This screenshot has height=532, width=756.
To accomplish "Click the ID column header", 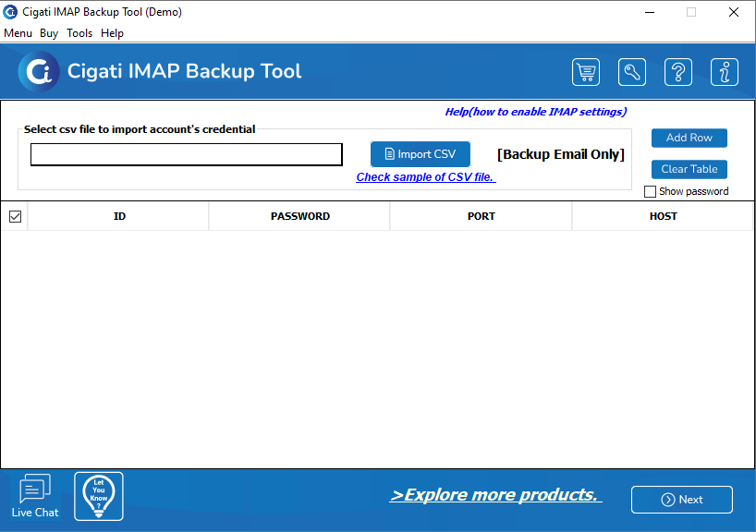I will (118, 216).
